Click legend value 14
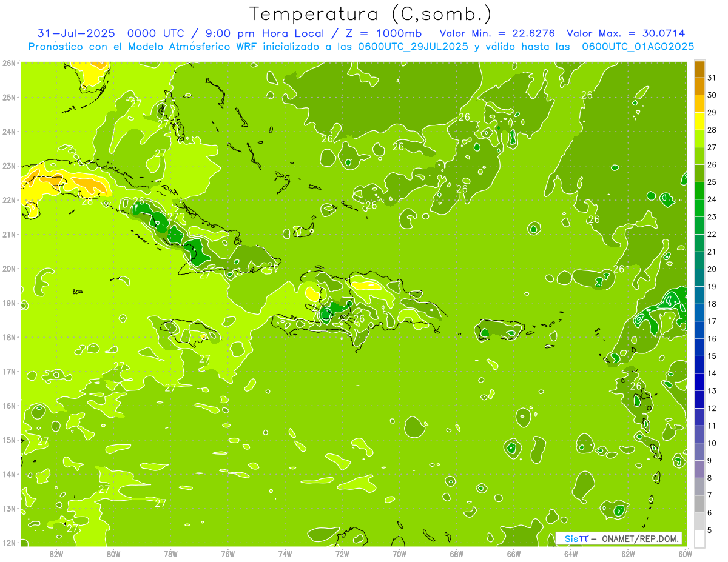Screen dimensions: 728x562 pos(712,373)
